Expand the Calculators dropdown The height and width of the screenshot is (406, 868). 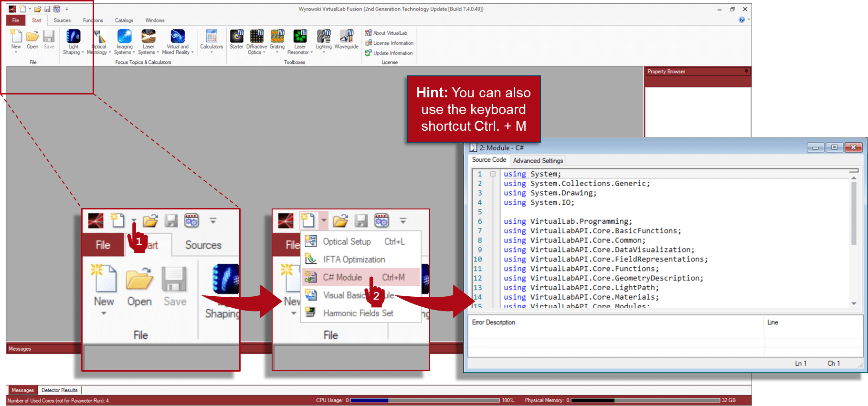212,52
